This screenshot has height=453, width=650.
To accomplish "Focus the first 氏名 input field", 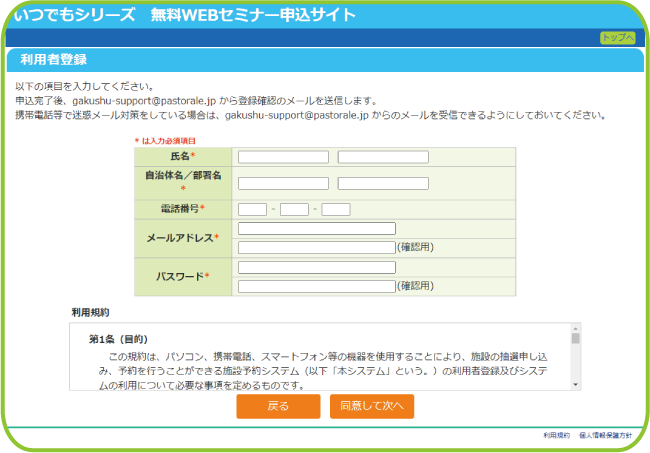I will pyautogui.click(x=284, y=157).
